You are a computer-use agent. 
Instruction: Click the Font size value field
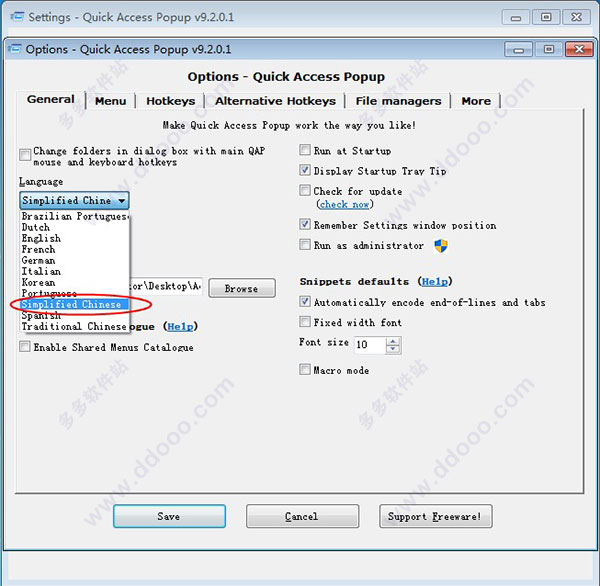pyautogui.click(x=370, y=345)
